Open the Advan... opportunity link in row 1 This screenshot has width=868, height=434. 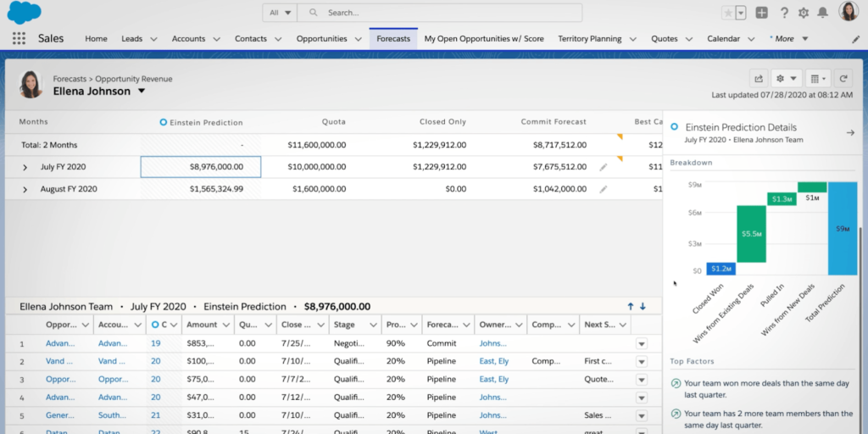tap(60, 343)
